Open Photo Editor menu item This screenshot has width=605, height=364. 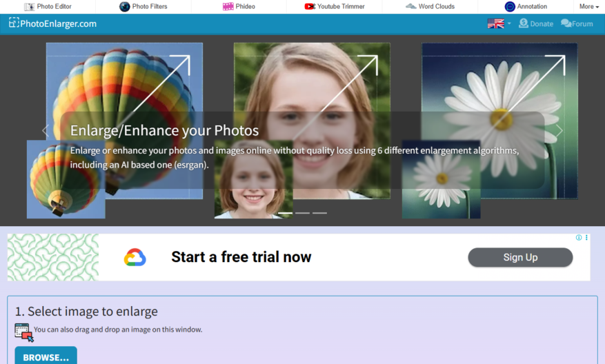click(48, 7)
